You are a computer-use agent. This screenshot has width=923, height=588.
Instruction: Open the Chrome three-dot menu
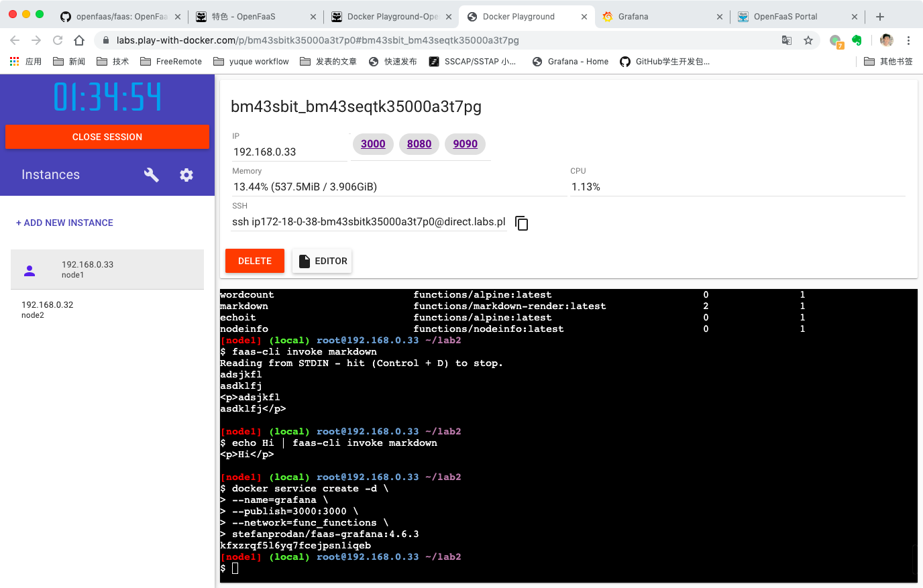[908, 40]
